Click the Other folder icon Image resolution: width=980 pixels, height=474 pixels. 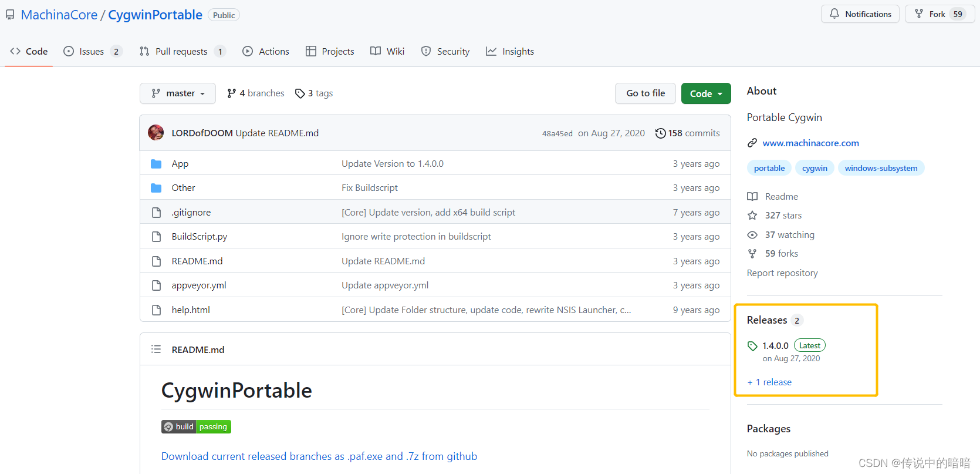[x=156, y=188]
